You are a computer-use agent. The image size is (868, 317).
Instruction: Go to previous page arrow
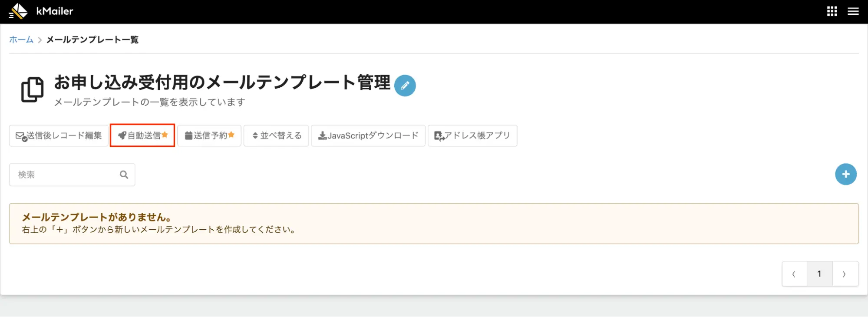click(794, 274)
